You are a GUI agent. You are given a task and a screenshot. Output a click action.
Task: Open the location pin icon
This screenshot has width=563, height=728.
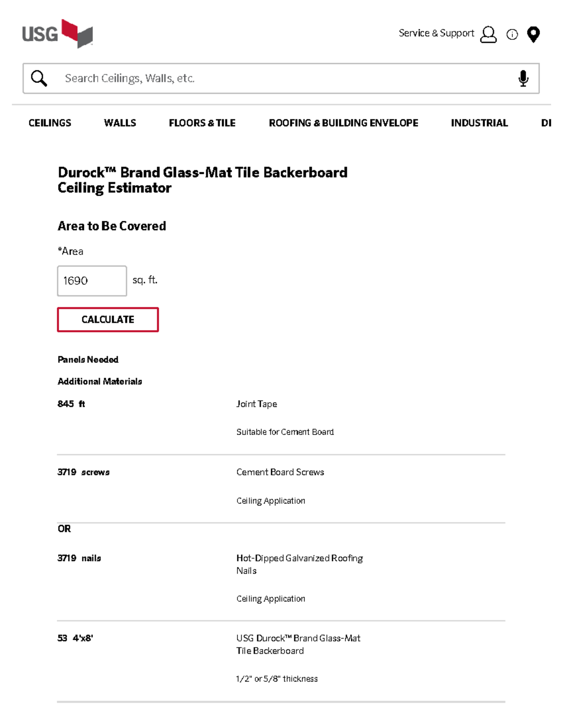(533, 34)
